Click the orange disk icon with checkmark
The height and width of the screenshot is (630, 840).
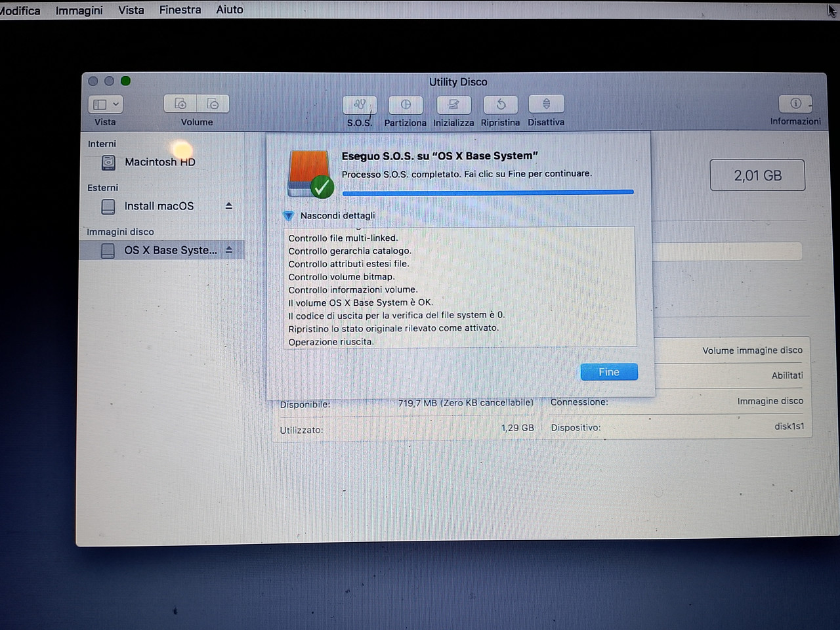click(x=310, y=174)
